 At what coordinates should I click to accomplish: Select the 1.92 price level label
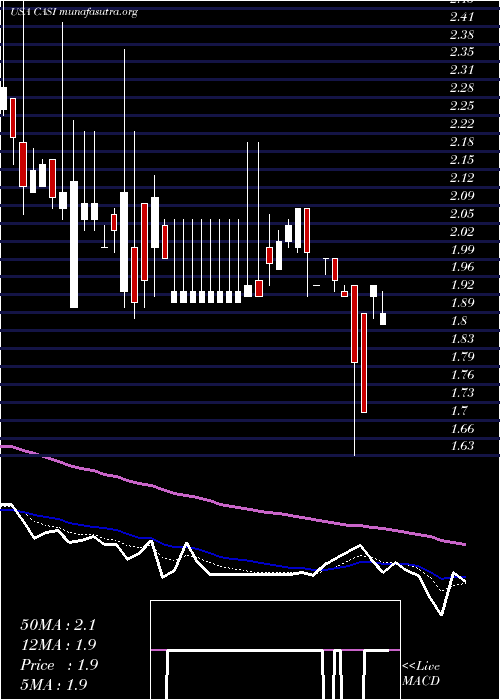(x=462, y=285)
